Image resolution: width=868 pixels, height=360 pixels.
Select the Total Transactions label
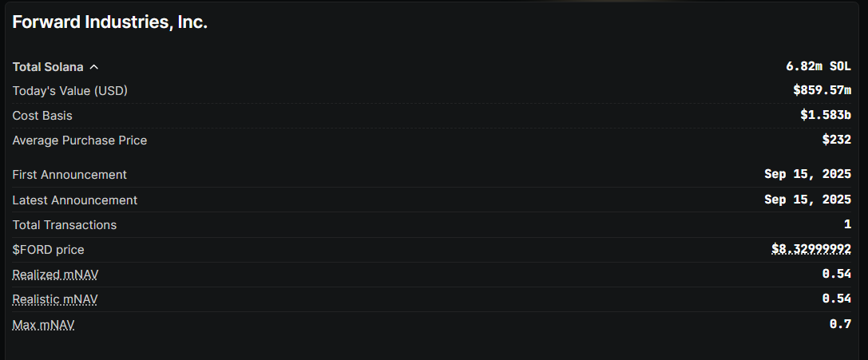[65, 225]
